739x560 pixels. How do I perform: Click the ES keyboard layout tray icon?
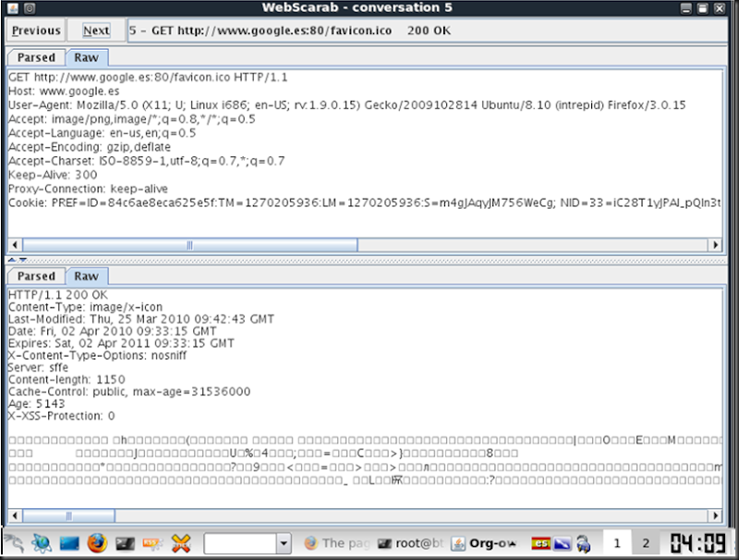[x=540, y=543]
